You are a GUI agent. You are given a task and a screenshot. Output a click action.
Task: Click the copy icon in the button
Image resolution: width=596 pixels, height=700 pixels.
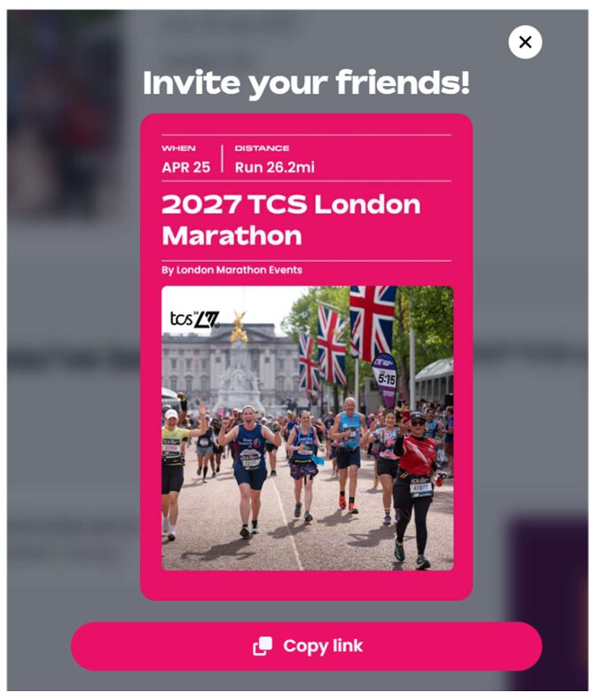pos(263,646)
